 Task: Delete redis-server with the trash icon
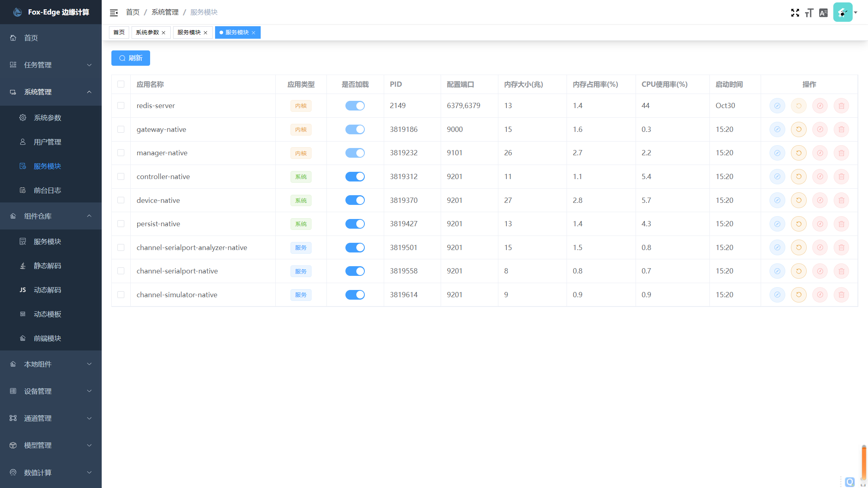coord(841,106)
